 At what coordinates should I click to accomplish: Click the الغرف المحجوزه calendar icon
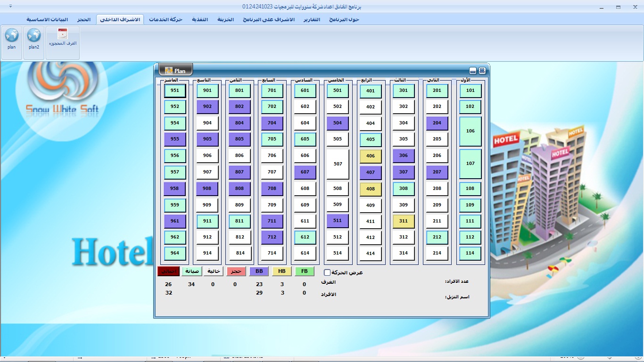[63, 34]
